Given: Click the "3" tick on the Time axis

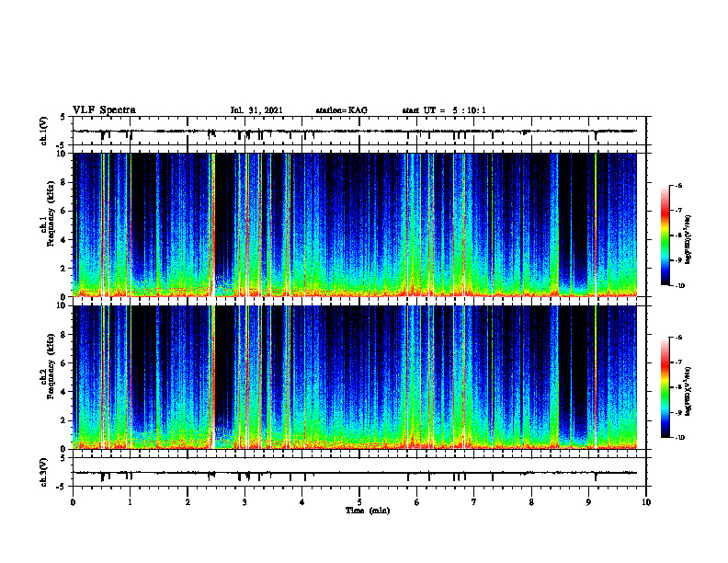Looking at the screenshot, I should 245,502.
